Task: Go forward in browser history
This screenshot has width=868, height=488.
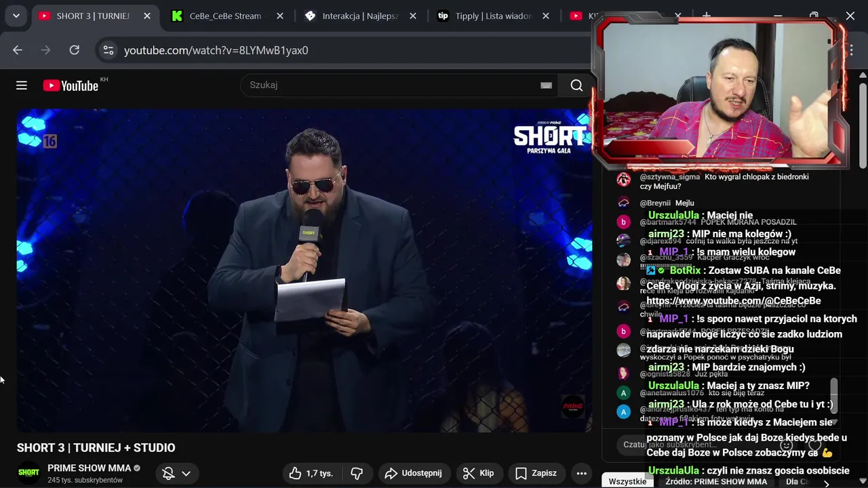Action: pyautogui.click(x=46, y=50)
